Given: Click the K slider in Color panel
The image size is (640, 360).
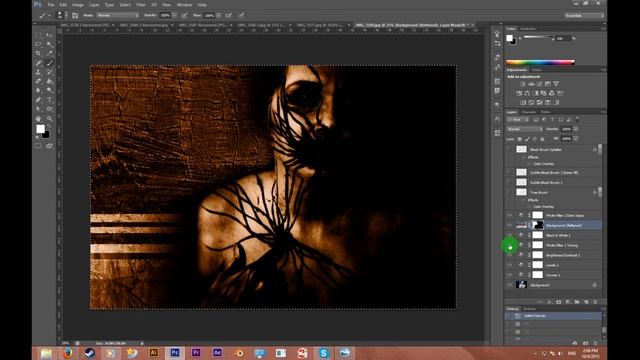Looking at the screenshot, I should [x=539, y=38].
